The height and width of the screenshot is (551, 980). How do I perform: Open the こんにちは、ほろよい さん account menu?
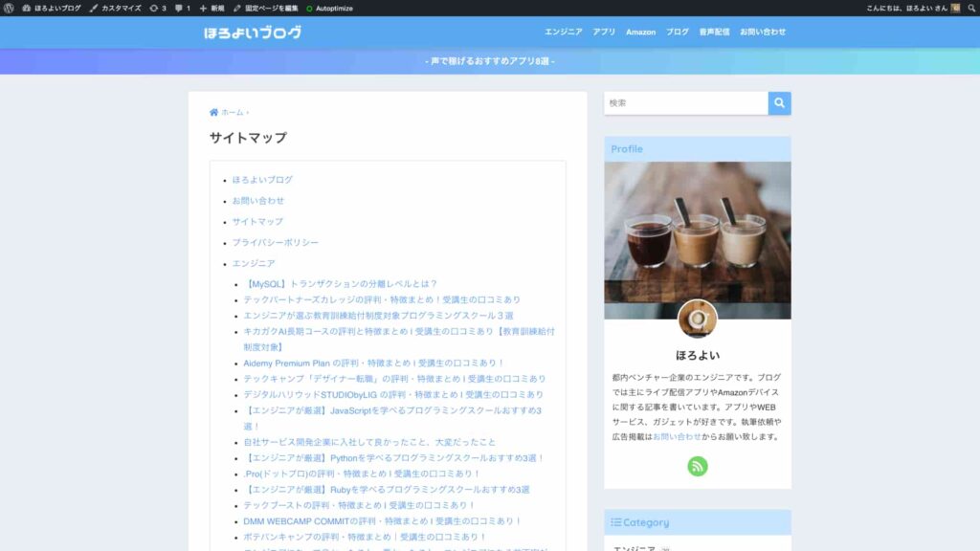coord(912,8)
